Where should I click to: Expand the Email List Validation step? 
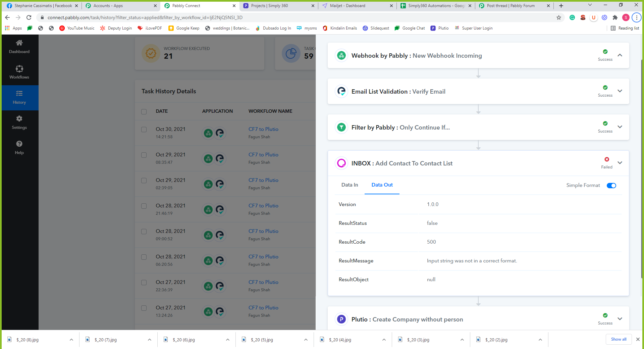620,91
